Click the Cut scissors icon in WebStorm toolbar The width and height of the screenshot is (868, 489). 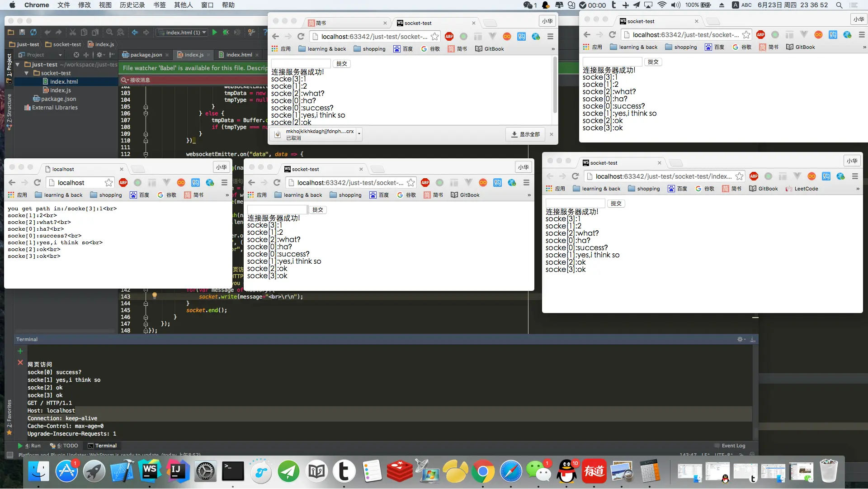click(72, 32)
